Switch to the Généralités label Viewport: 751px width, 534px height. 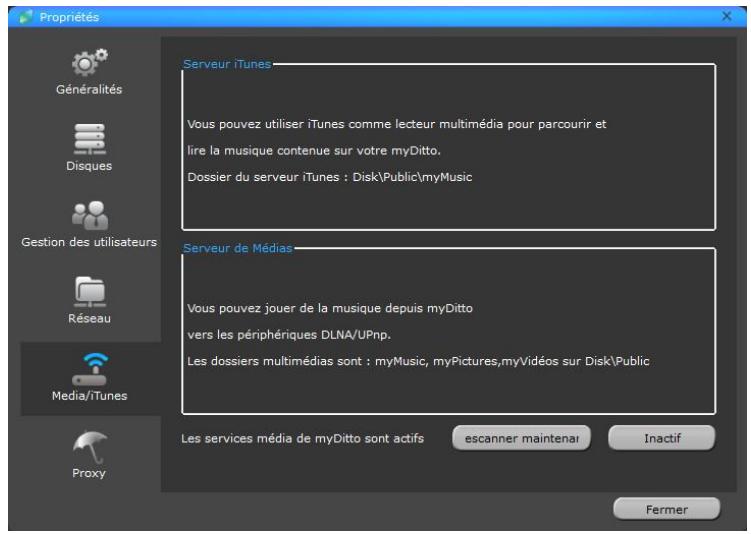point(89,90)
